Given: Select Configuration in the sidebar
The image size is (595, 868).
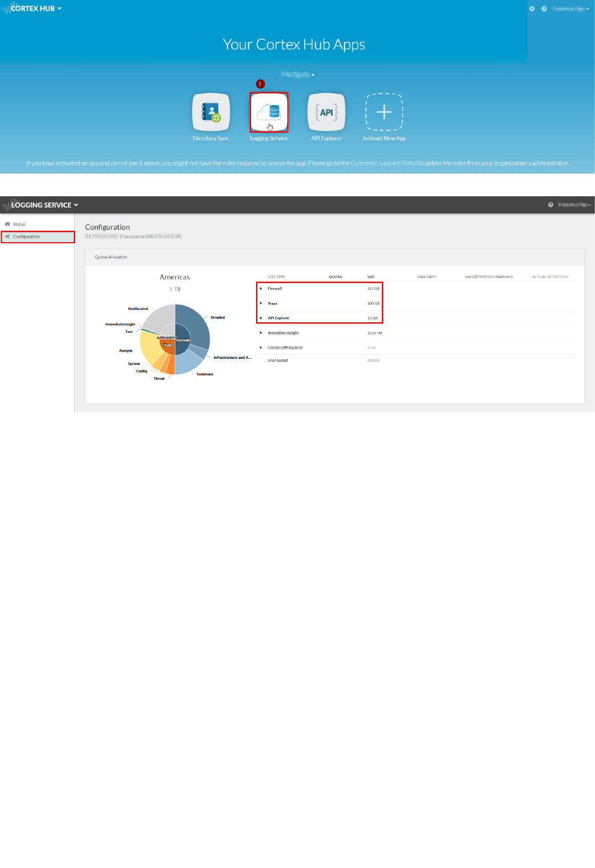Looking at the screenshot, I should tap(38, 237).
